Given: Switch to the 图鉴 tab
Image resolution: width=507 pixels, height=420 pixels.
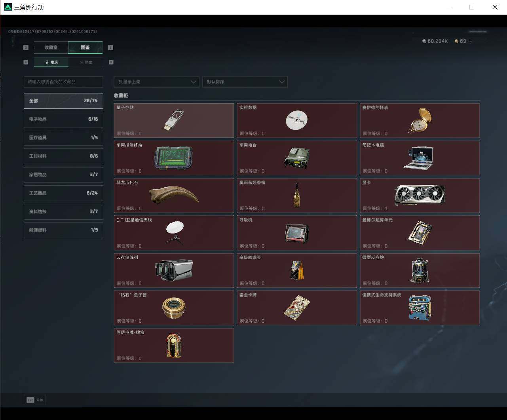Looking at the screenshot, I should [x=85, y=48].
